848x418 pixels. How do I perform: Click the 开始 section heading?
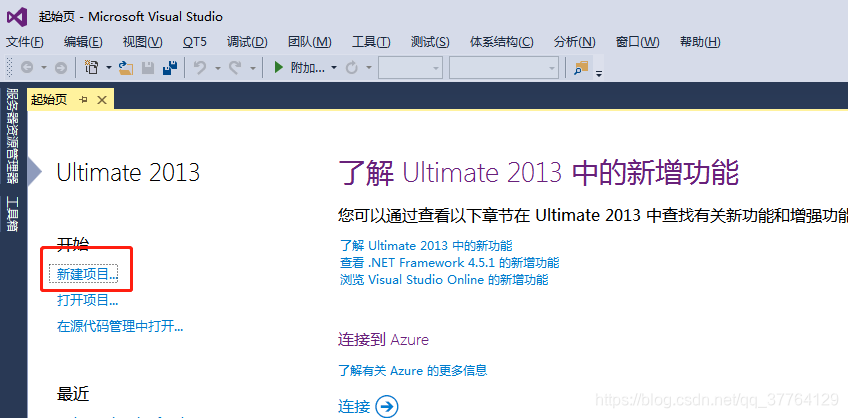(x=72, y=244)
